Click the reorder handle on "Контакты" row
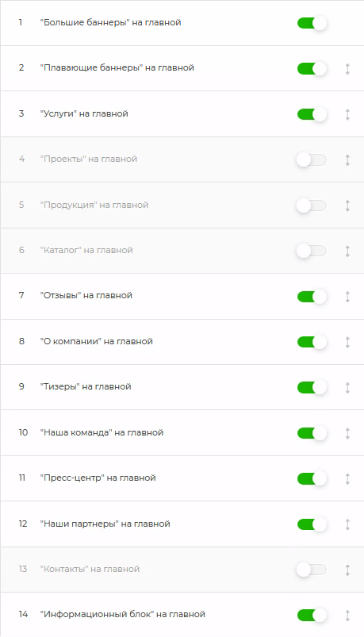The height and width of the screenshot is (637, 364). (x=347, y=570)
